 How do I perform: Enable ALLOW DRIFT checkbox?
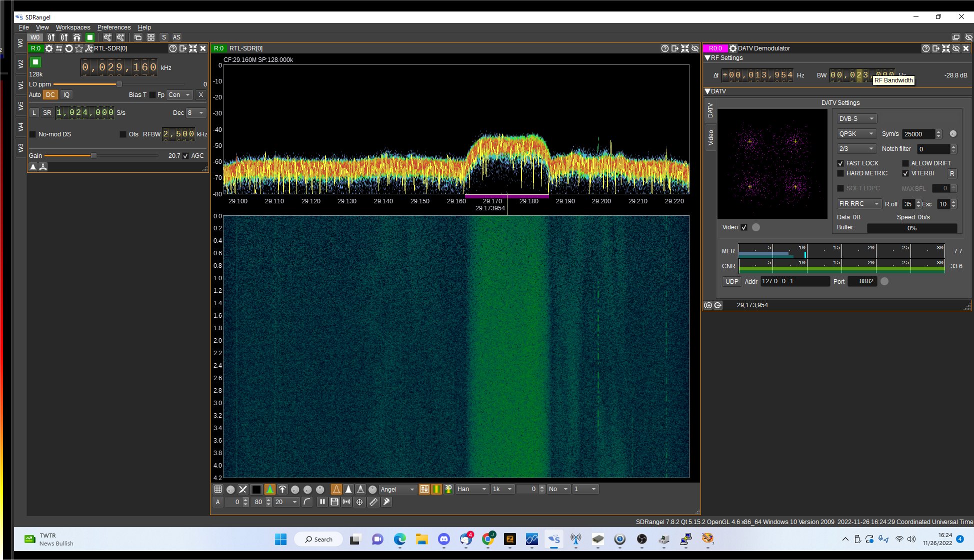[905, 163]
